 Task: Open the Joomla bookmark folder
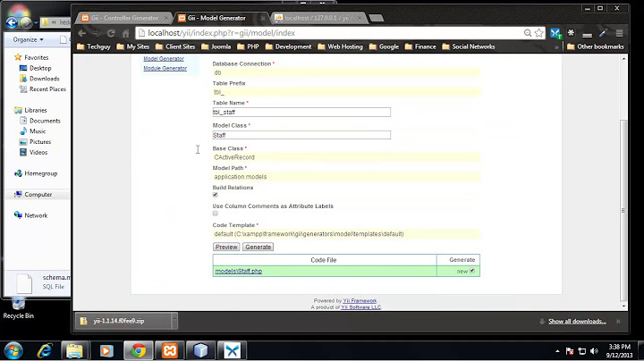(x=216, y=46)
